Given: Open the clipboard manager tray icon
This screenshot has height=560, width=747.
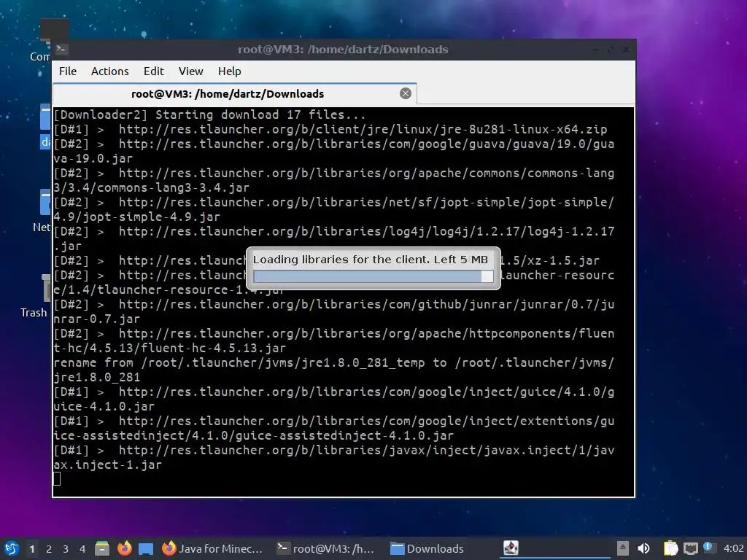Looking at the screenshot, I should pos(671,548).
